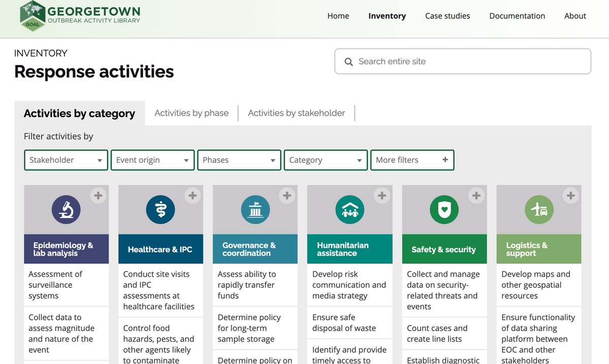Click the Safety & security shield icon
The width and height of the screenshot is (609, 364).
point(444,209)
